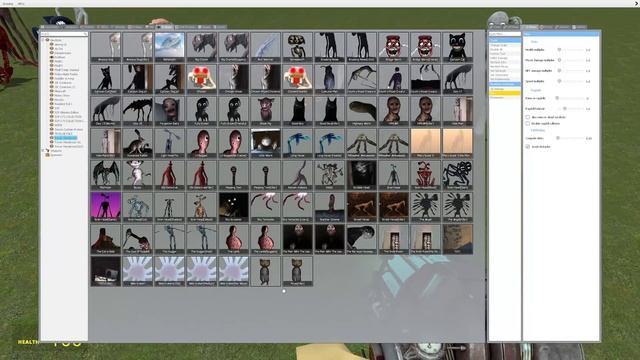
Task: Focus the search box above the NPC tree
Action: point(64,34)
